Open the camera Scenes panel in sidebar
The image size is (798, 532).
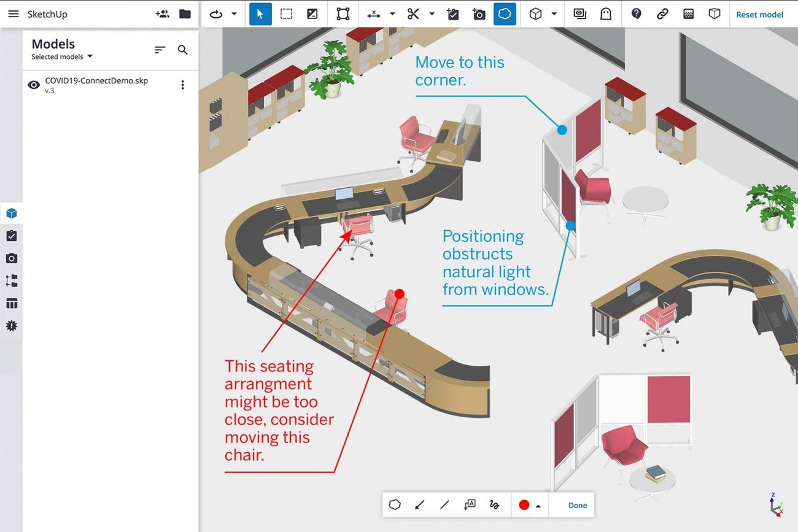tap(11, 258)
